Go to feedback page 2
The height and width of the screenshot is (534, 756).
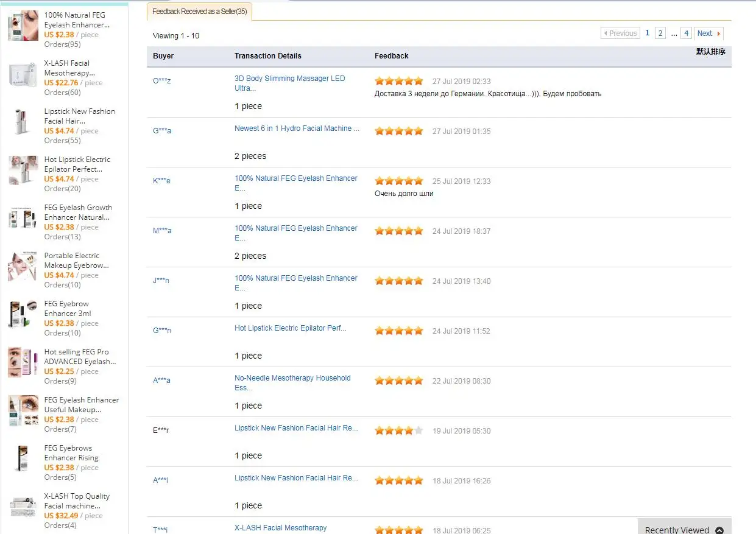[660, 33]
